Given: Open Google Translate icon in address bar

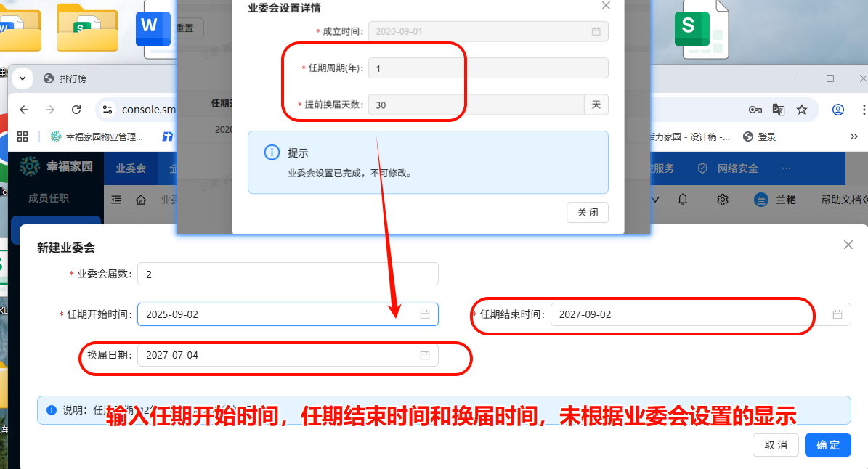Looking at the screenshot, I should [x=779, y=109].
